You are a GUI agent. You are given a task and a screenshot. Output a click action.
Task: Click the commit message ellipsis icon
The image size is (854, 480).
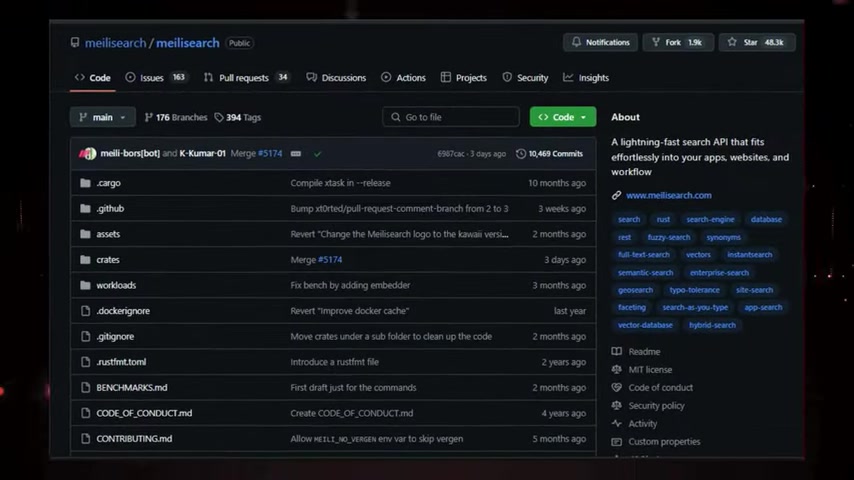(296, 154)
